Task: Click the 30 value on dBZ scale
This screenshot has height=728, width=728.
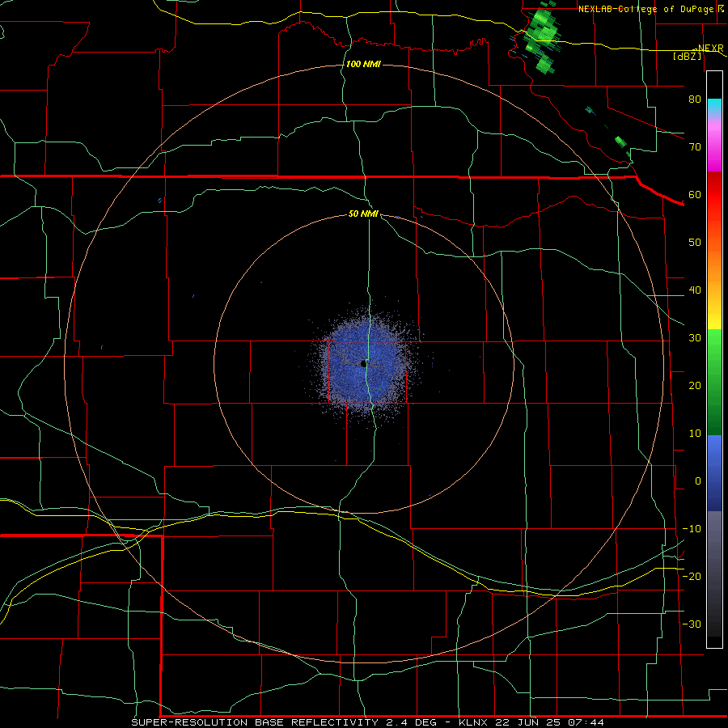Action: pyautogui.click(x=695, y=338)
